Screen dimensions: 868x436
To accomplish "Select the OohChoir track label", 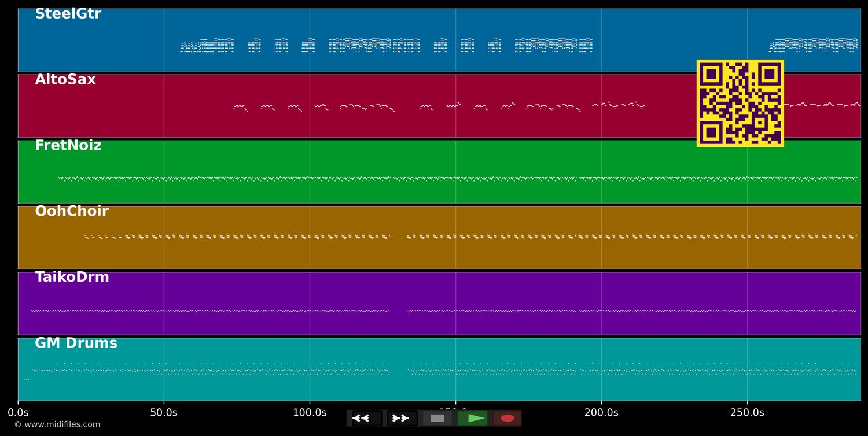I will (x=71, y=212).
